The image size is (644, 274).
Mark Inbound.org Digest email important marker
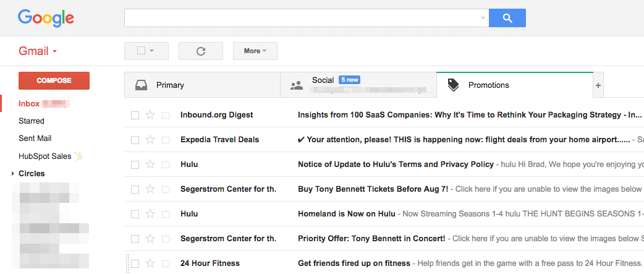click(x=166, y=116)
